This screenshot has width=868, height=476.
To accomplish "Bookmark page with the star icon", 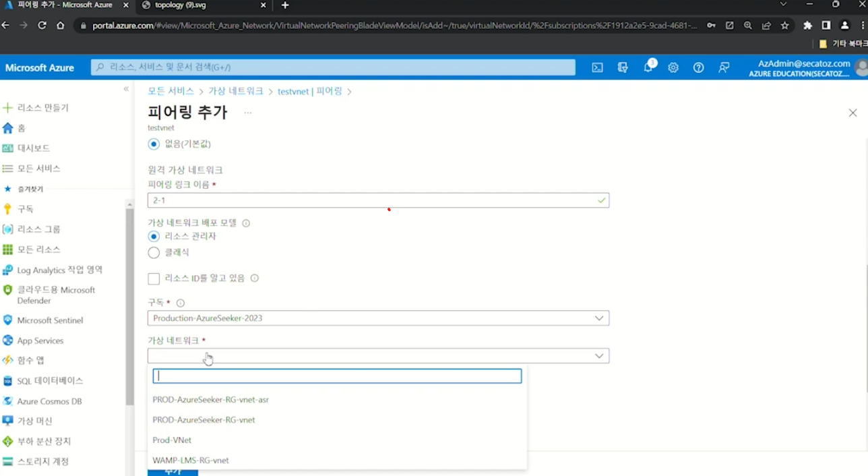I will point(785,26).
